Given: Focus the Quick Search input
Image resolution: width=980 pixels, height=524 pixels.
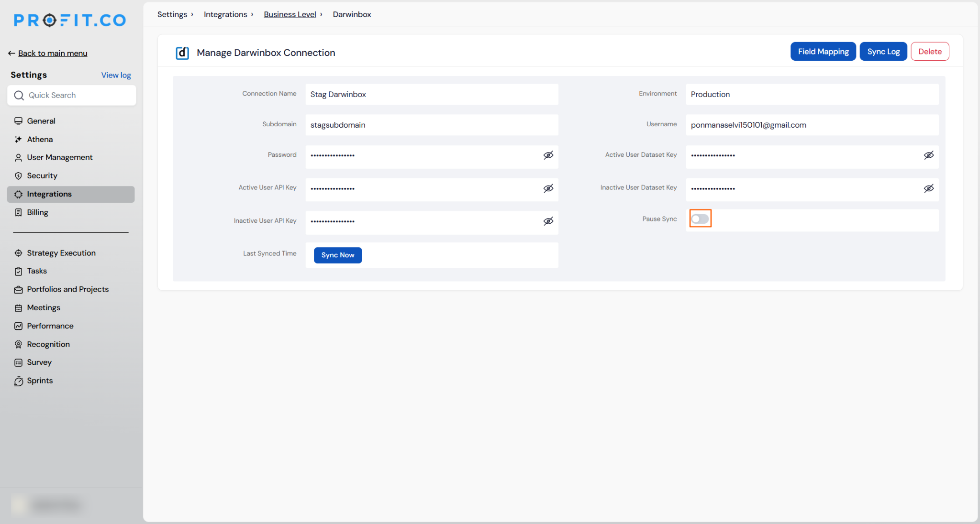Looking at the screenshot, I should tap(72, 95).
